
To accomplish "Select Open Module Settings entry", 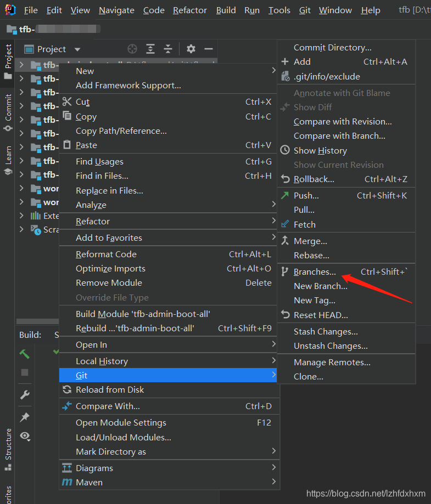I will 168,423.
